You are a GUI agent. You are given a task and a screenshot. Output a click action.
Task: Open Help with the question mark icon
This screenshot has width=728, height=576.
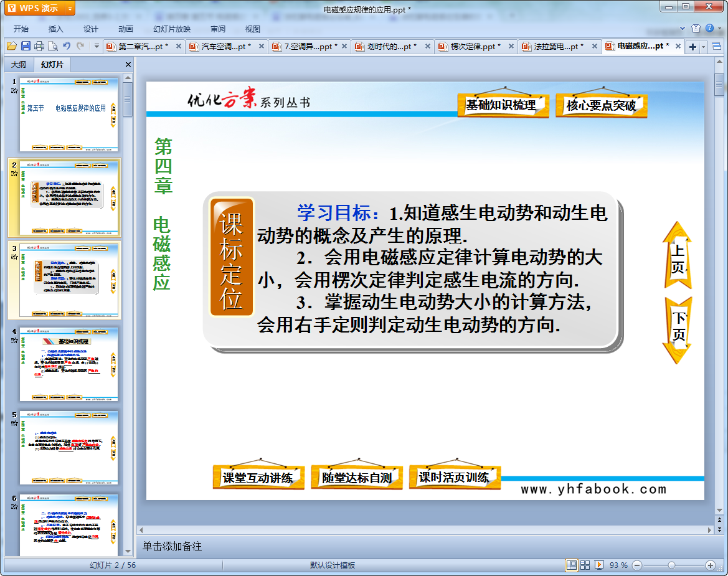point(709,28)
